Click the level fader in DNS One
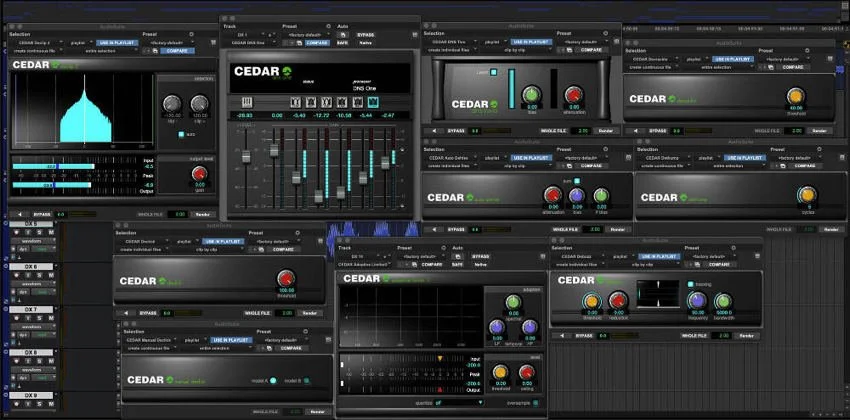 tap(246, 156)
